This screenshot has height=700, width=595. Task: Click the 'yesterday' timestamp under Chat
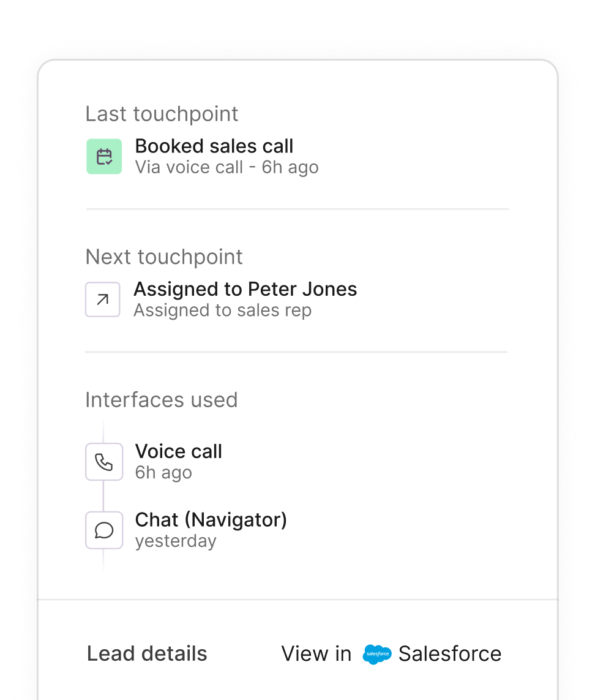176,541
